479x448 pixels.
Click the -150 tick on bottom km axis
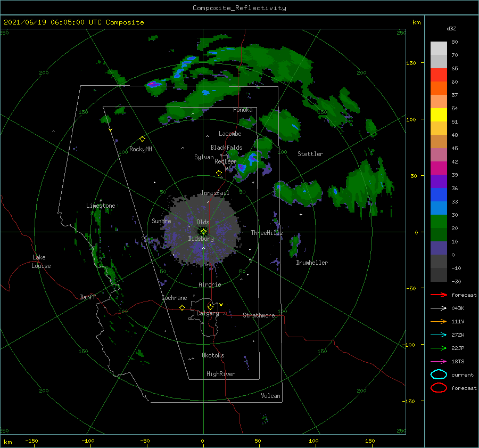31,441
